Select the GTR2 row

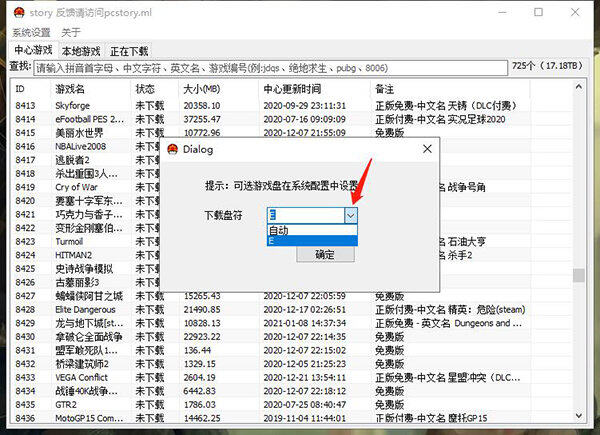click(291, 405)
